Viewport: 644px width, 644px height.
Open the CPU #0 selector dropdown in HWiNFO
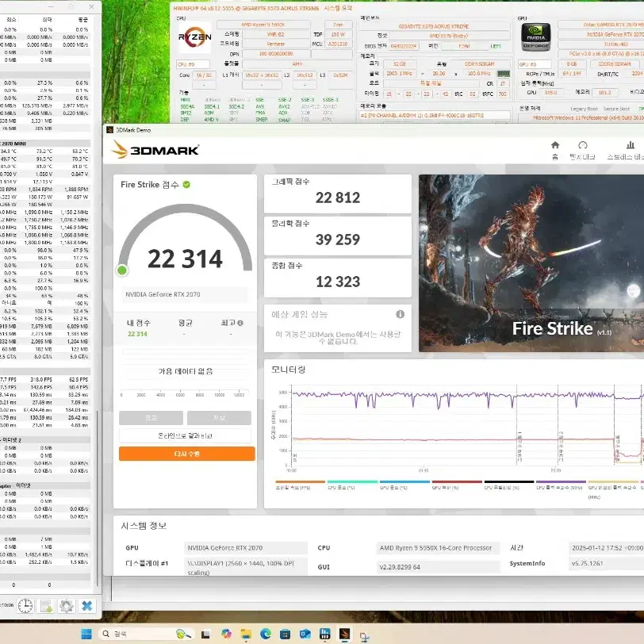tap(193, 64)
